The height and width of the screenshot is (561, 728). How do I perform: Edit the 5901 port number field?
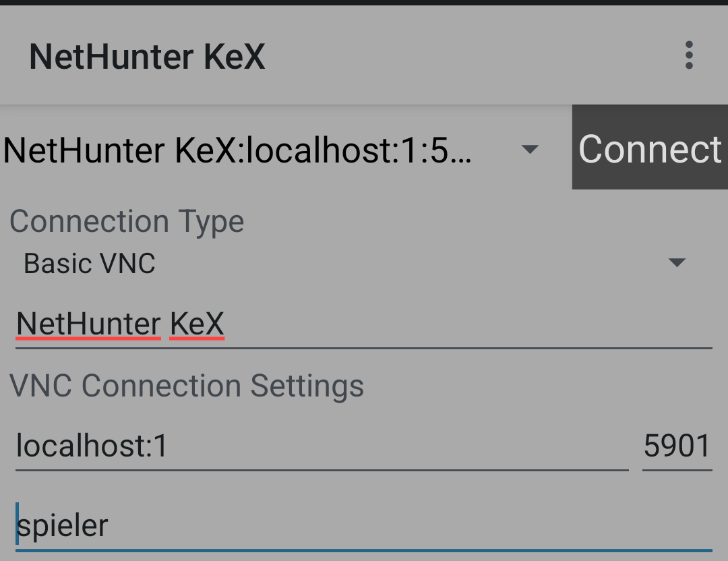[x=677, y=446]
